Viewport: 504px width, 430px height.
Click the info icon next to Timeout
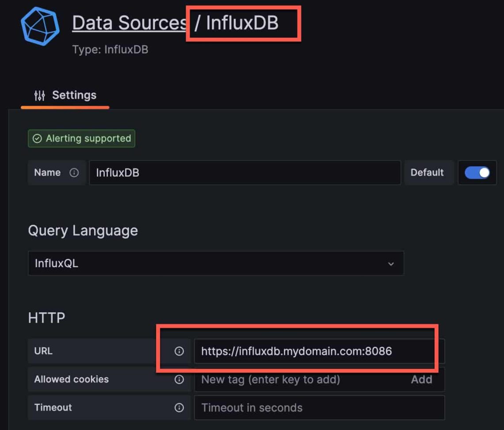179,407
